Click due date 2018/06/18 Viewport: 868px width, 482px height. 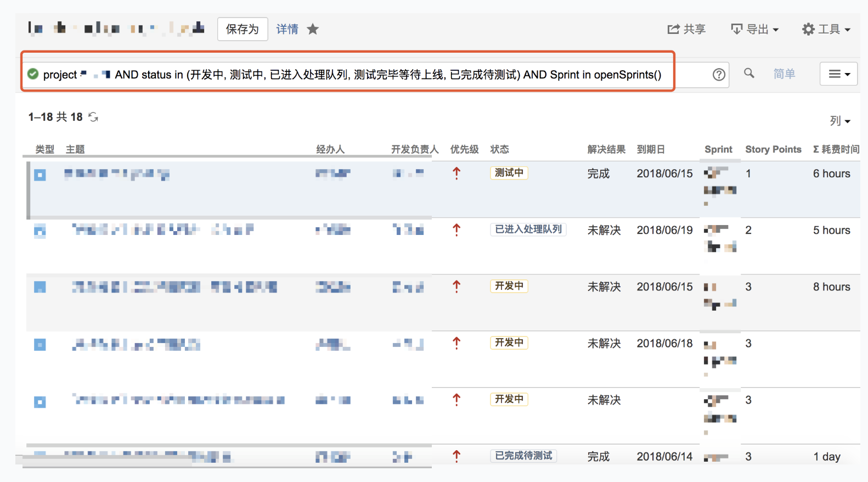(x=664, y=343)
